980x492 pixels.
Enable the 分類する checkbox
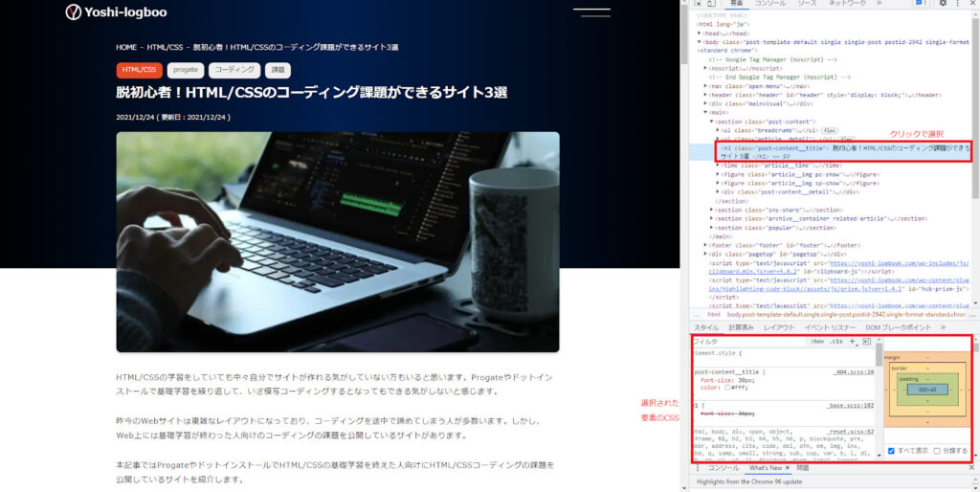click(x=937, y=450)
